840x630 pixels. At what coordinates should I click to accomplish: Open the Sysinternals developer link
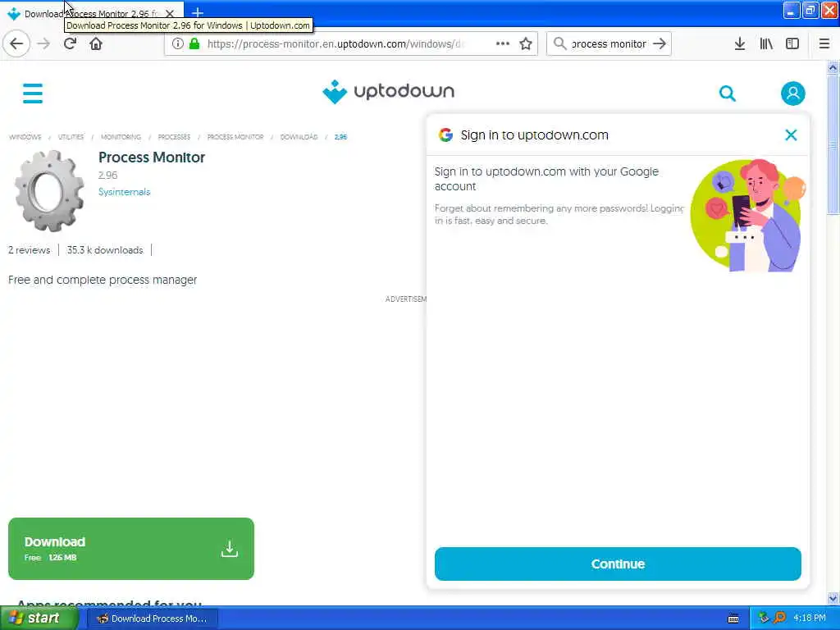pos(125,192)
